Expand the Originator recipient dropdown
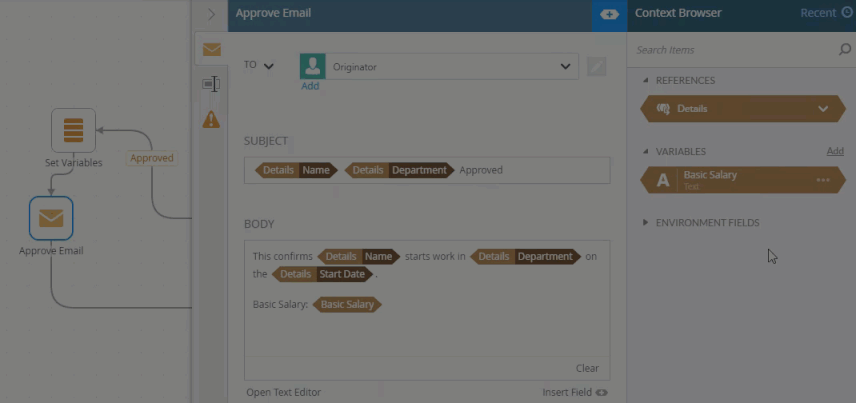 coord(565,67)
